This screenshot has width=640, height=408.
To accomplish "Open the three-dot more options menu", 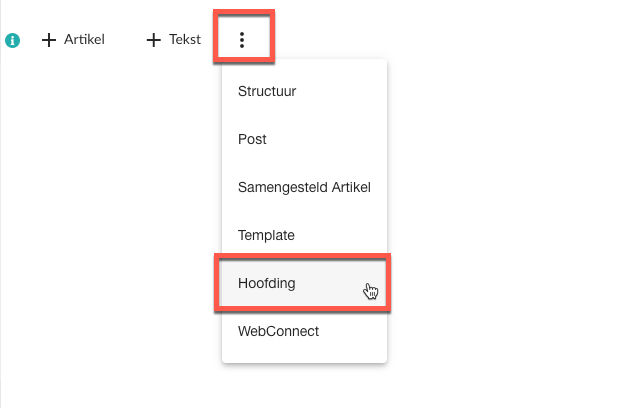I will (x=242, y=40).
